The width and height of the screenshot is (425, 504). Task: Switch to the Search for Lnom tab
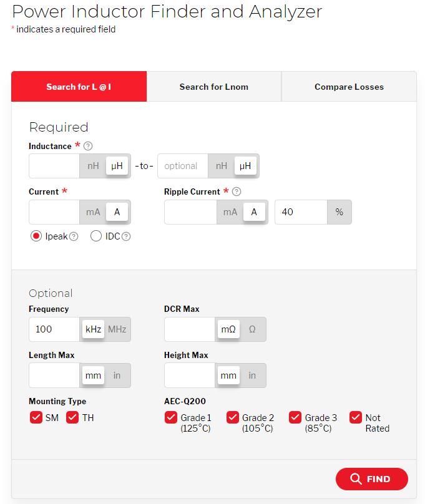pos(214,87)
